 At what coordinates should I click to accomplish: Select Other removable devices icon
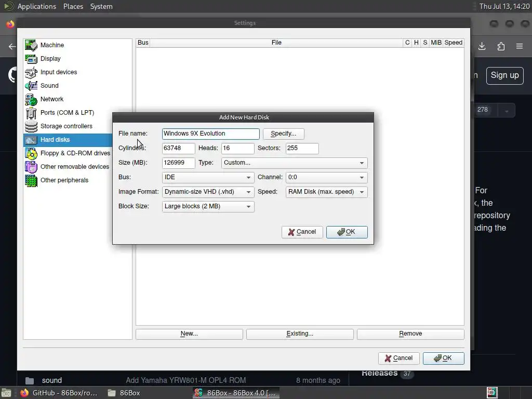coord(31,167)
